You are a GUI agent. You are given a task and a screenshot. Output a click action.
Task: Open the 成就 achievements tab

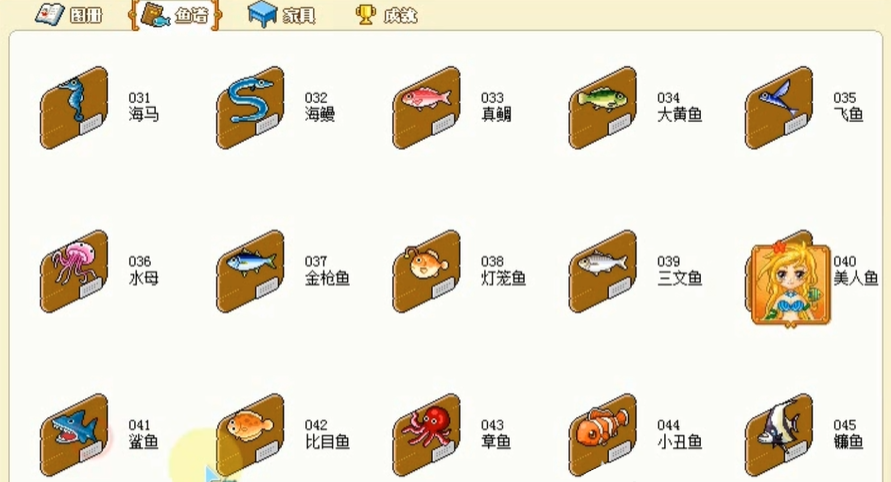(386, 15)
